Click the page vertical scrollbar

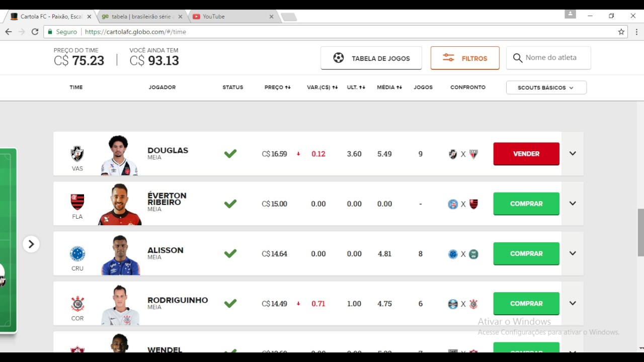640,232
